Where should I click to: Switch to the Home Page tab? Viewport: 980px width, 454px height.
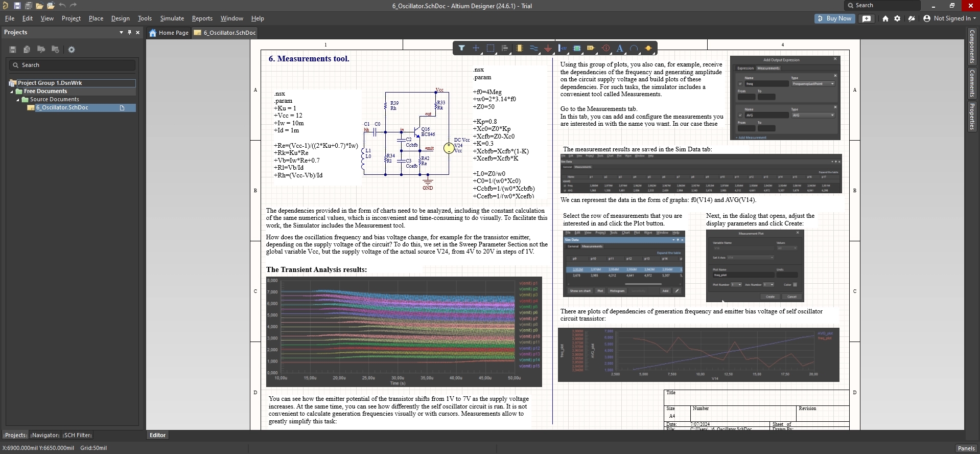(x=169, y=33)
